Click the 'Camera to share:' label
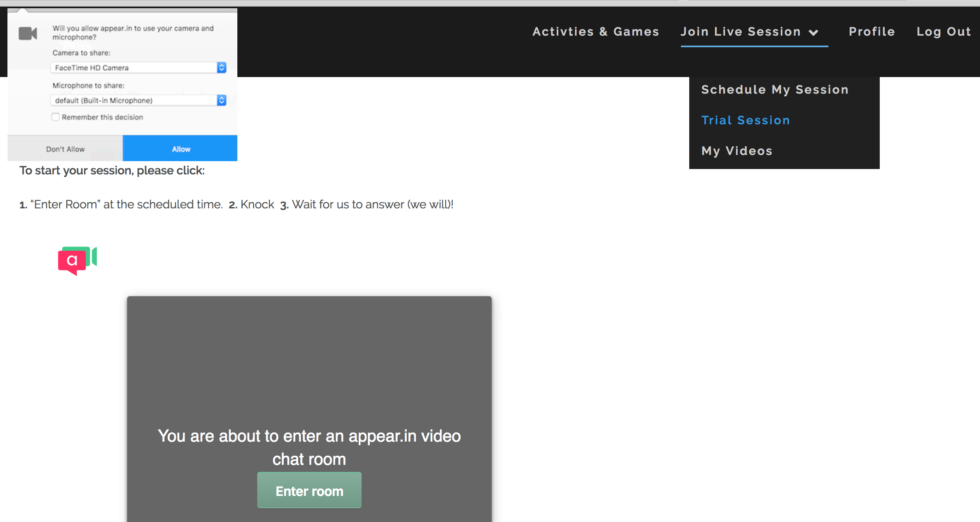Viewport: 980px width, 522px height. pyautogui.click(x=82, y=53)
